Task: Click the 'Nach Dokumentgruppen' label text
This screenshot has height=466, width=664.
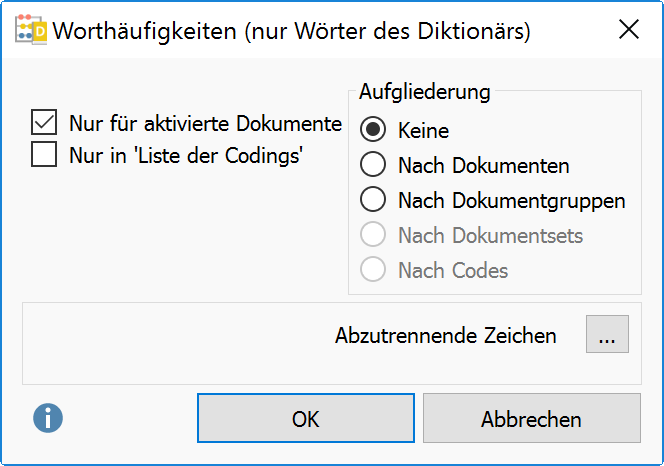Action: [x=511, y=200]
